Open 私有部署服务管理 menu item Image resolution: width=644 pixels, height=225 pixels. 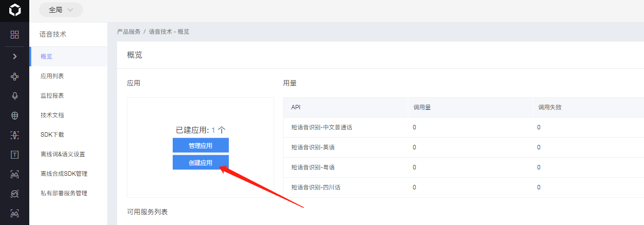pyautogui.click(x=64, y=193)
